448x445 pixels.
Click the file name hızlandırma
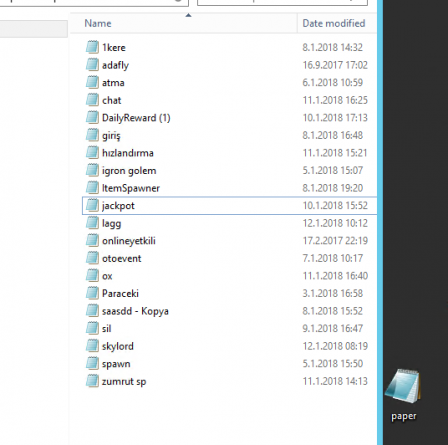click(128, 153)
